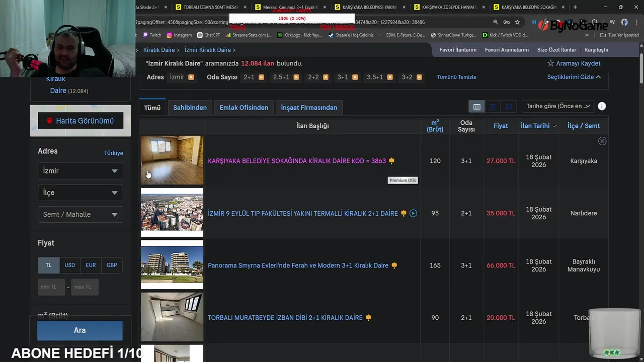Sort by m² (Brüt) column header
The height and width of the screenshot is (362, 644).
point(435,126)
